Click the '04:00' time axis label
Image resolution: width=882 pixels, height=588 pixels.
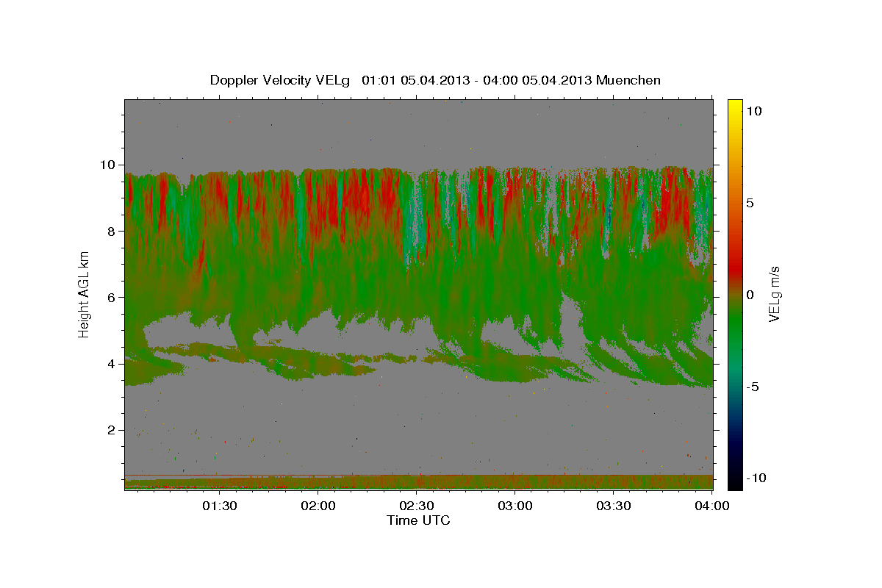click(x=711, y=506)
